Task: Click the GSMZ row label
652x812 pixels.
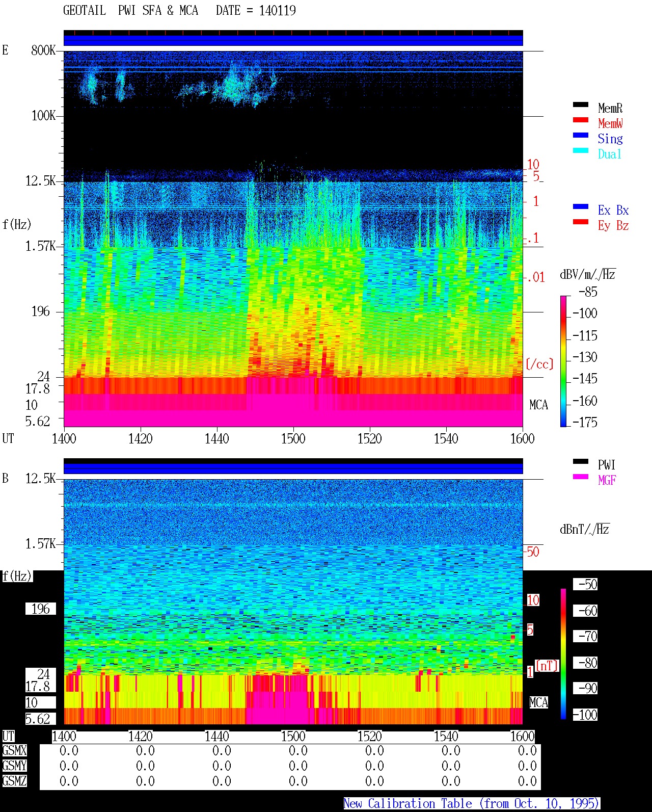Action: (x=14, y=781)
